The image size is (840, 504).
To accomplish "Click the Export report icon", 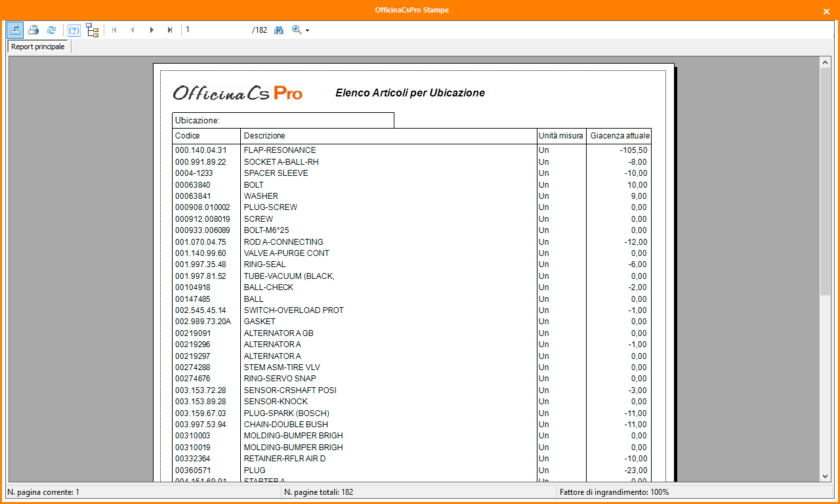I will pos(15,30).
